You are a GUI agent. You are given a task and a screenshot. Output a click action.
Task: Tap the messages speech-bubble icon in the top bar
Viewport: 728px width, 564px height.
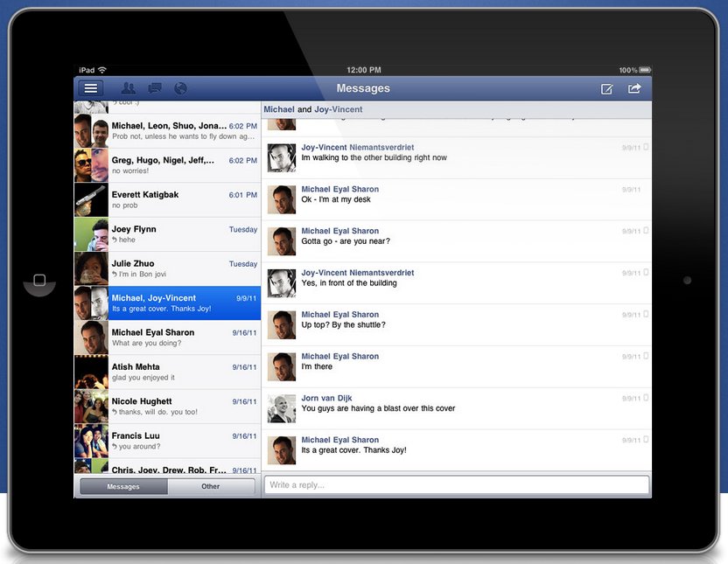(x=155, y=87)
